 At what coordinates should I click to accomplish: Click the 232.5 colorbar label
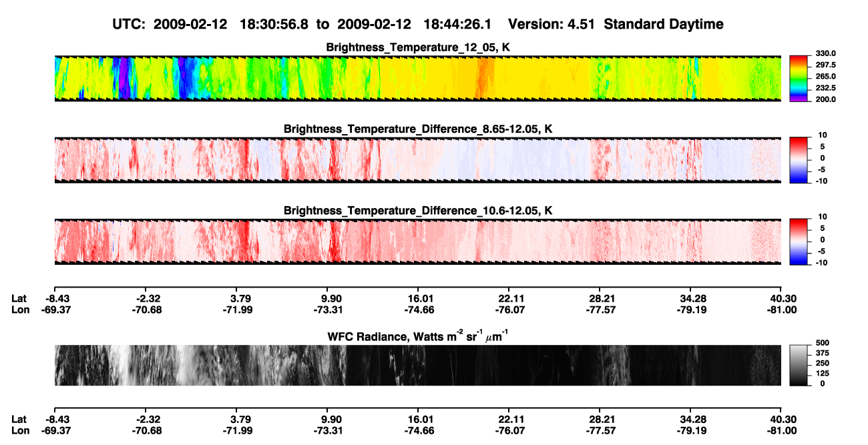pos(825,87)
